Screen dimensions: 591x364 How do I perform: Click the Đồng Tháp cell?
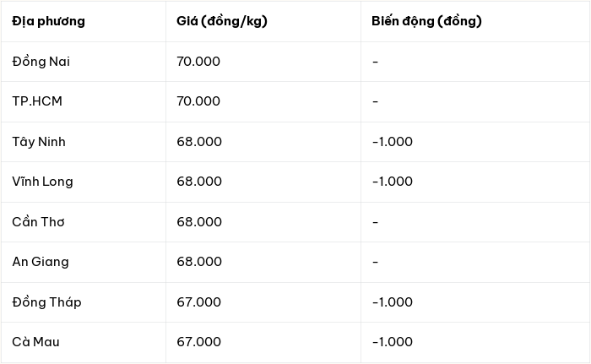(x=46, y=302)
